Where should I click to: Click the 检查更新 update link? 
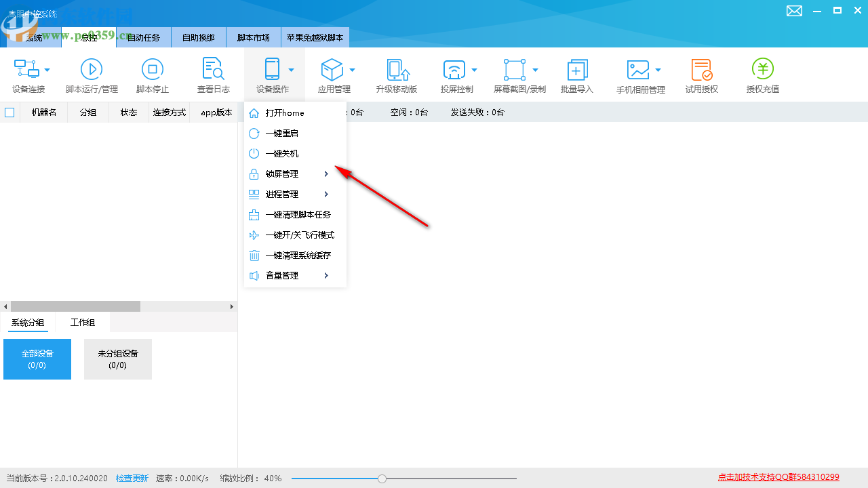pyautogui.click(x=132, y=478)
